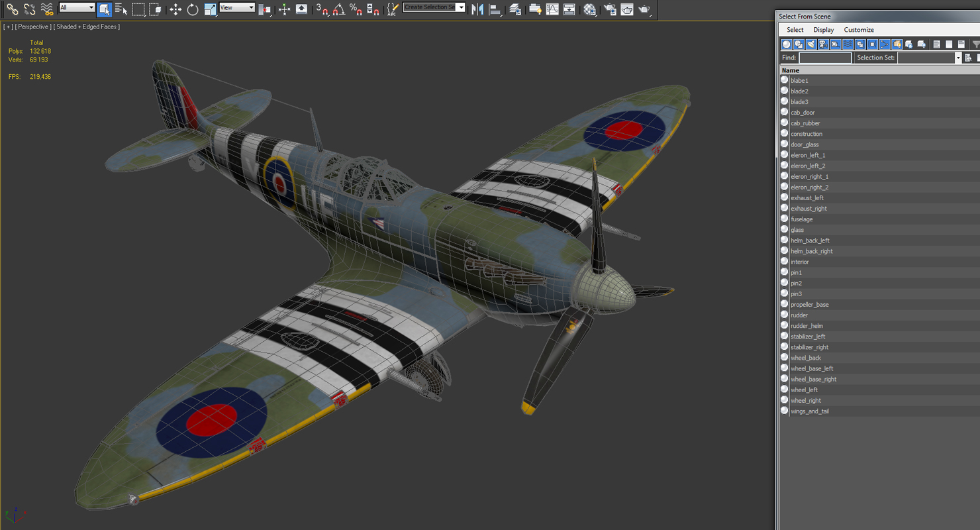980x530 pixels.
Task: Open the Customize menu in Select From Scene
Action: point(859,30)
